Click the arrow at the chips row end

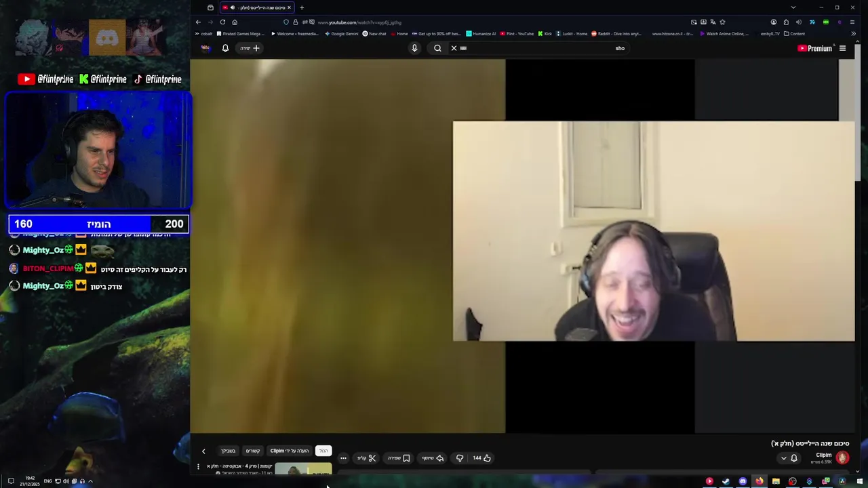click(203, 451)
